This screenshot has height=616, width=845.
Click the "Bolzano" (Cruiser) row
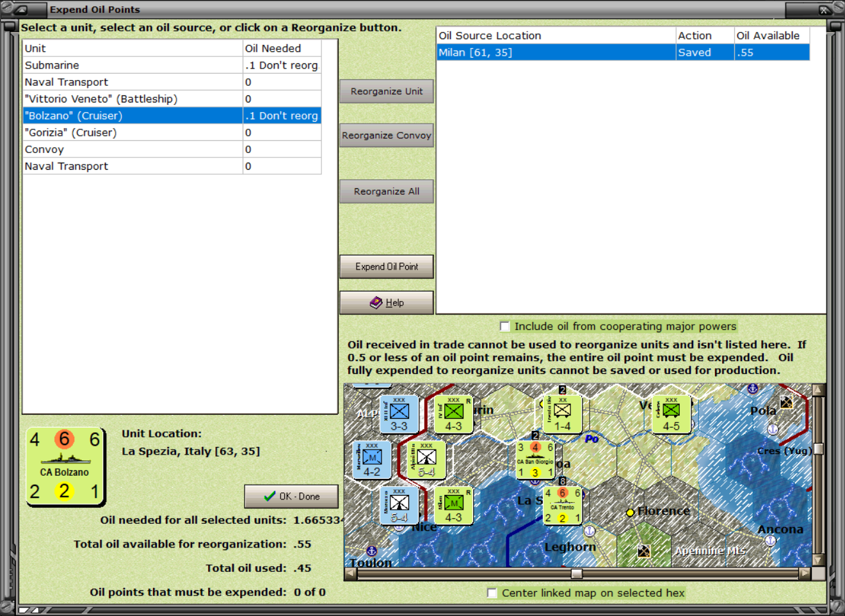pos(172,115)
